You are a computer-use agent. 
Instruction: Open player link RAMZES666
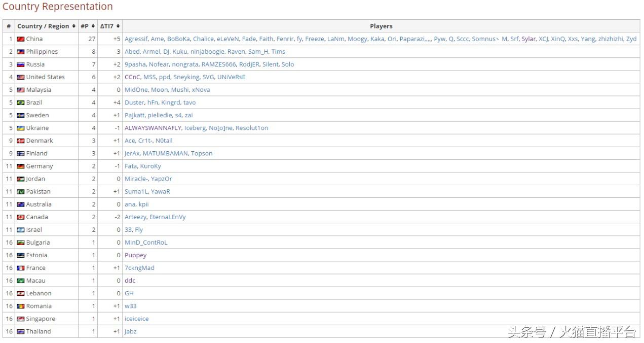click(218, 64)
